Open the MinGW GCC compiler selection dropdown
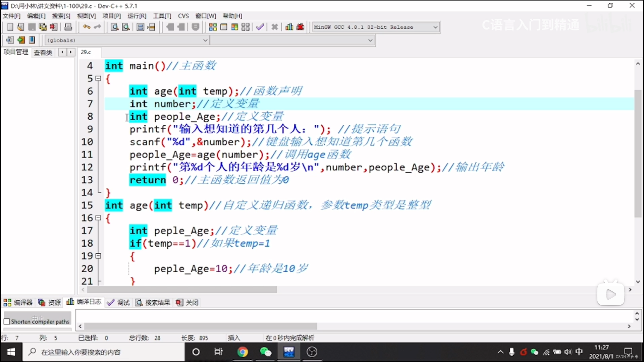Viewport: 644px width, 362px height. click(435, 27)
